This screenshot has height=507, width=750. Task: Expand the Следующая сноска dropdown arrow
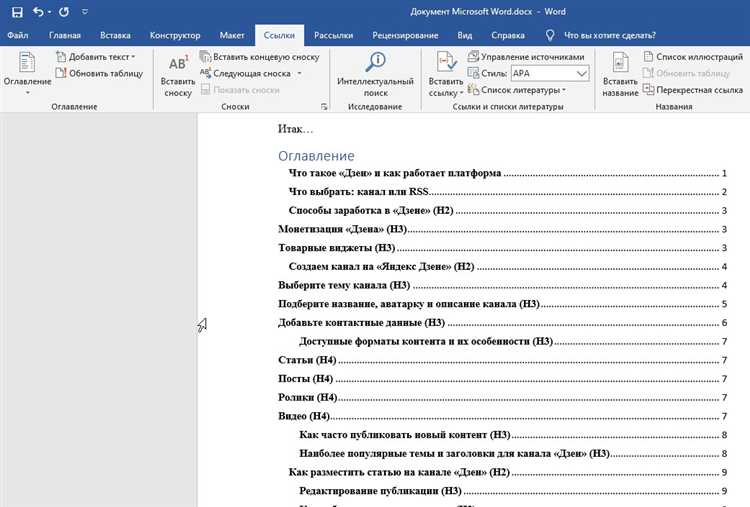[x=300, y=73]
